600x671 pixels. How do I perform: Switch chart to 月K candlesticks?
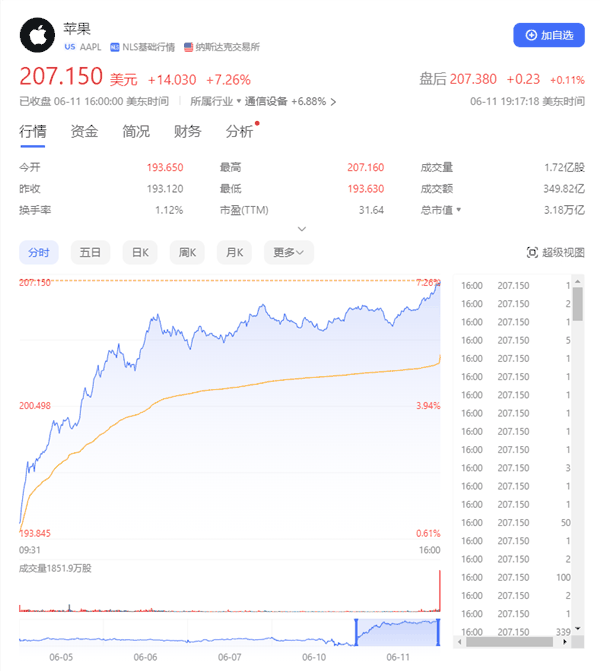[x=235, y=253]
